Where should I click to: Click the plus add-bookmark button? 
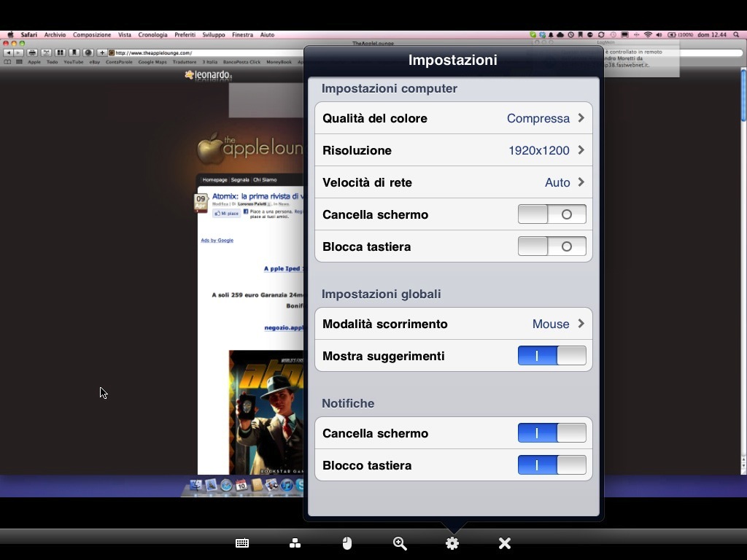[102, 52]
